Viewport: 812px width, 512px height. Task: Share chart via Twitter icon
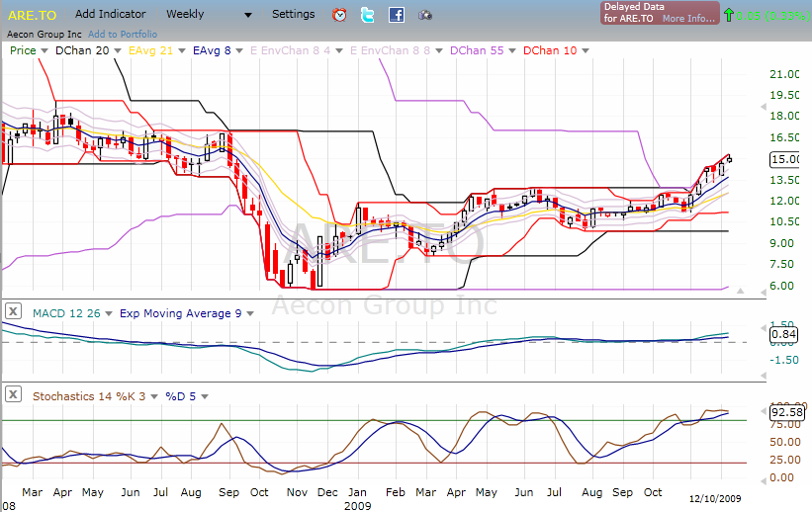pyautogui.click(x=367, y=15)
